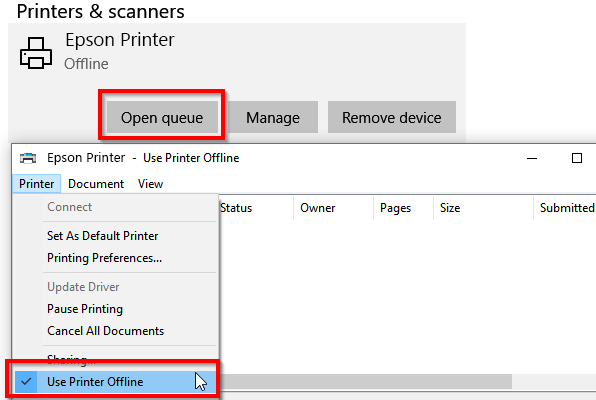Click the Status column header
Image resolution: width=596 pixels, height=400 pixels.
click(256, 208)
